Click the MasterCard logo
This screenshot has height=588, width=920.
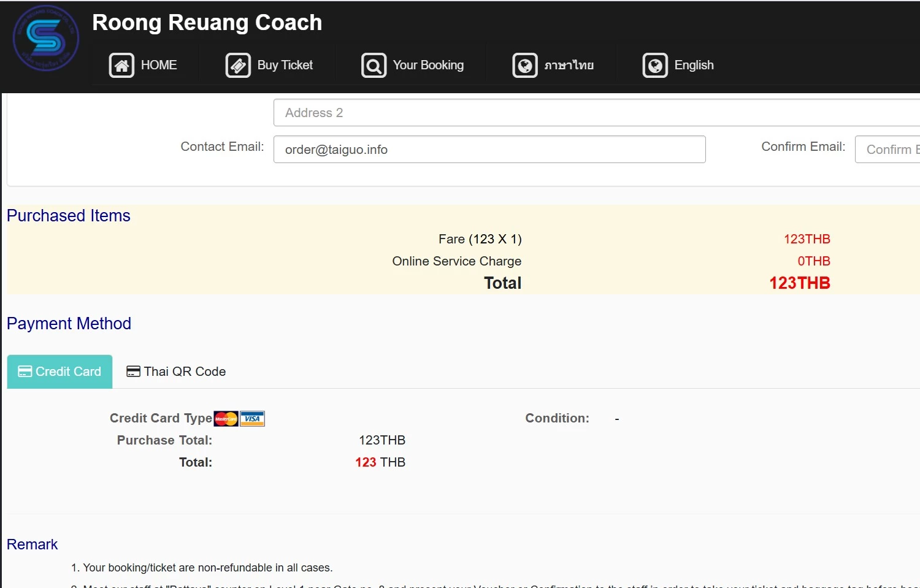pyautogui.click(x=226, y=419)
